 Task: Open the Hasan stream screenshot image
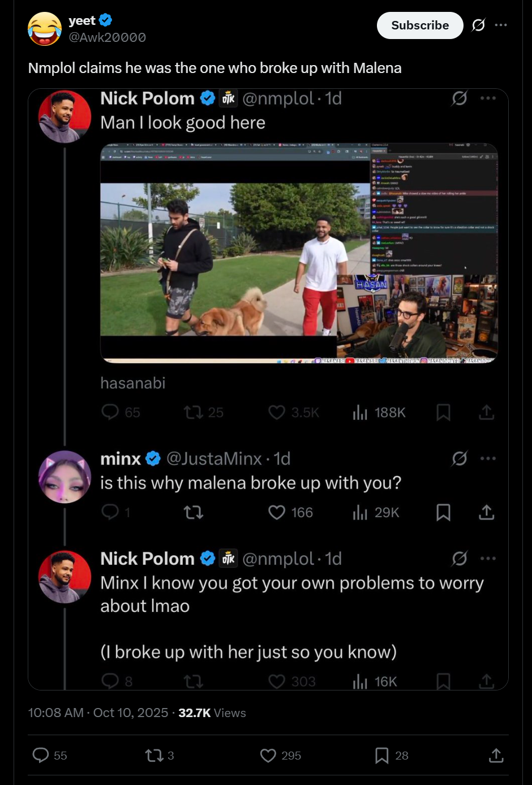point(299,253)
